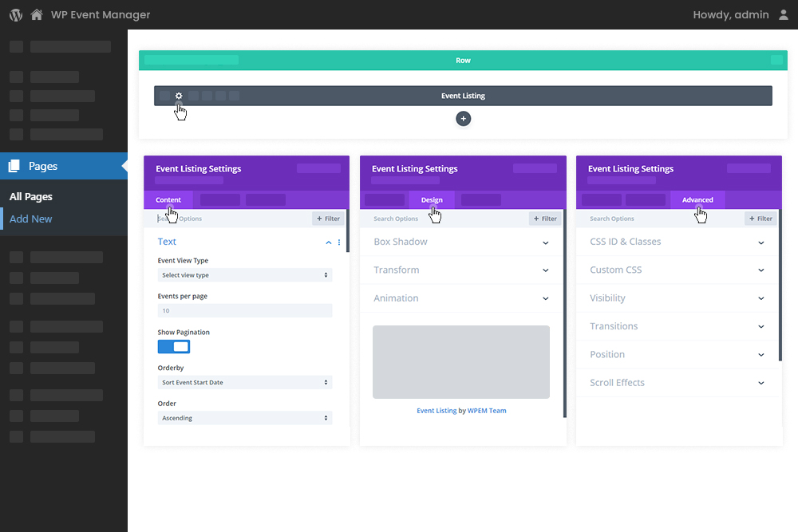Open the Event Listing module settings gear
This screenshot has width=798, height=532.
178,96
